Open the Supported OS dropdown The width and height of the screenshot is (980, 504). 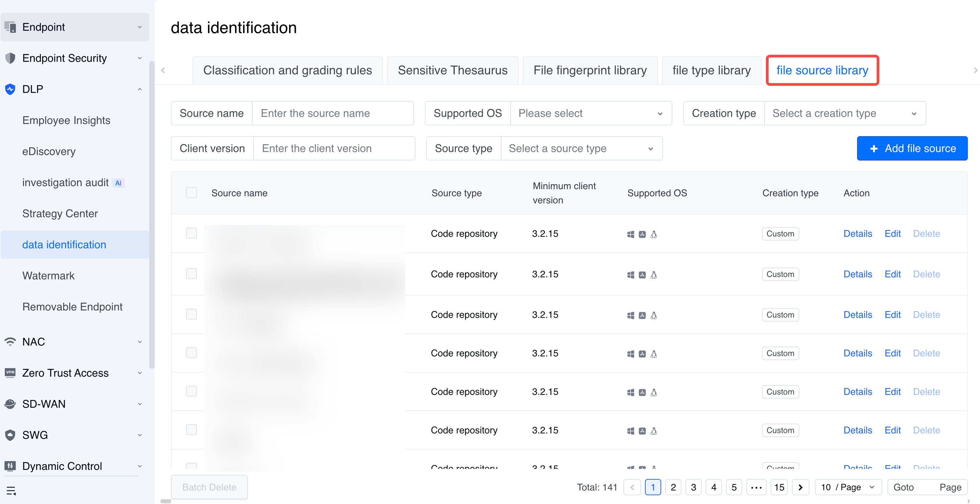tap(590, 113)
